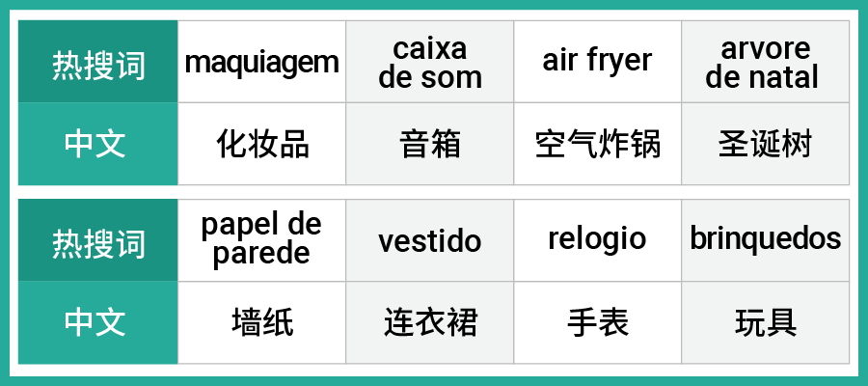Click the '化妆品' translation cell
Viewport: 868px width, 386px height.
261,144
